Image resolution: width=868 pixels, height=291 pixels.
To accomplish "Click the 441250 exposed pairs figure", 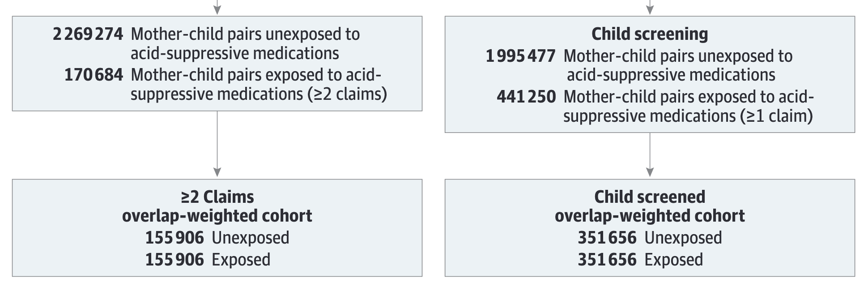I will coord(526,97).
